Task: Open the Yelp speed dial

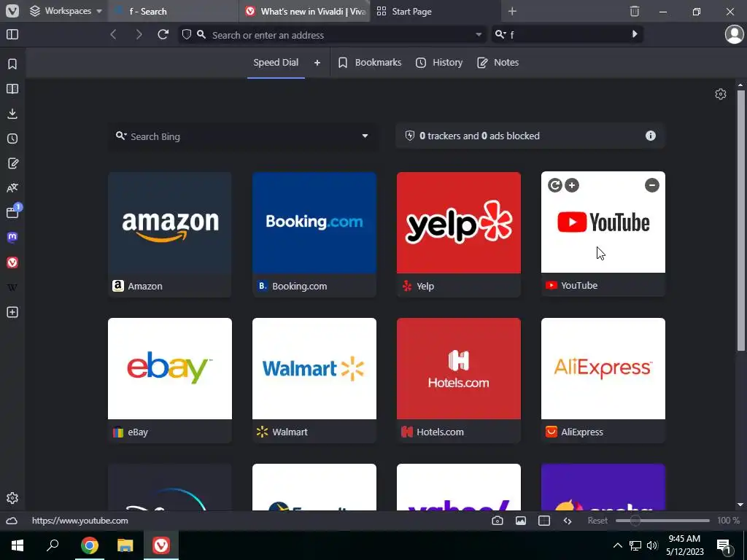Action: tap(459, 234)
